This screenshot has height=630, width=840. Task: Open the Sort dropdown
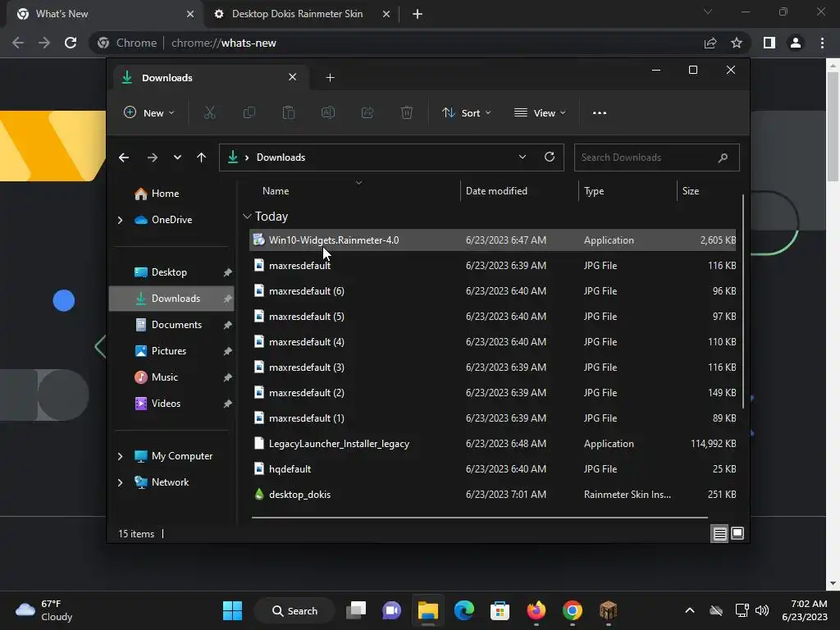[466, 112]
